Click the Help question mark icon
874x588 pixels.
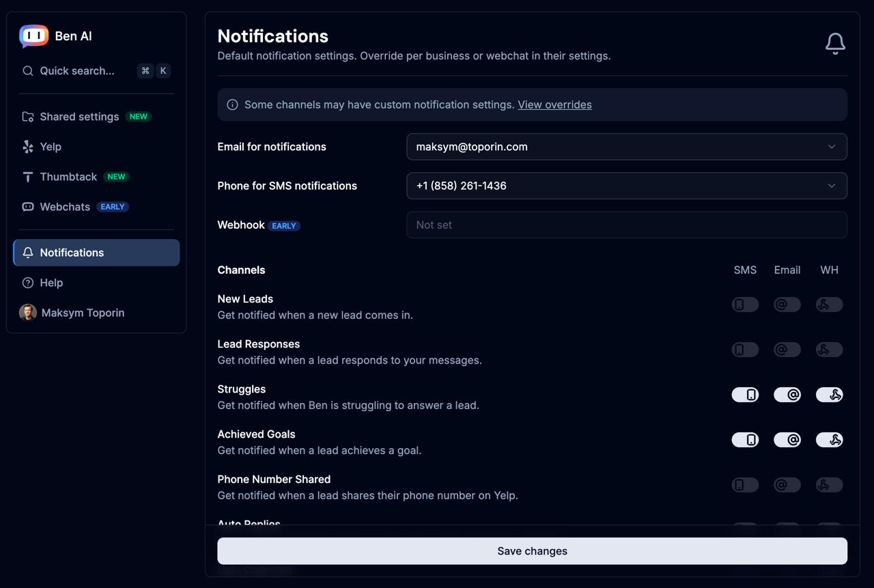[28, 283]
